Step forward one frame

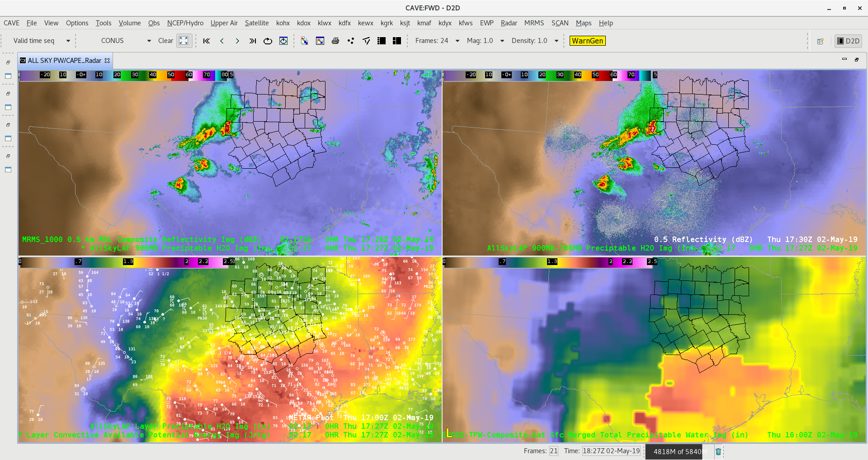tap(237, 41)
